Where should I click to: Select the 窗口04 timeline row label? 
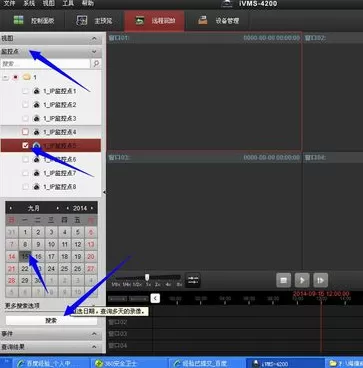118,346
